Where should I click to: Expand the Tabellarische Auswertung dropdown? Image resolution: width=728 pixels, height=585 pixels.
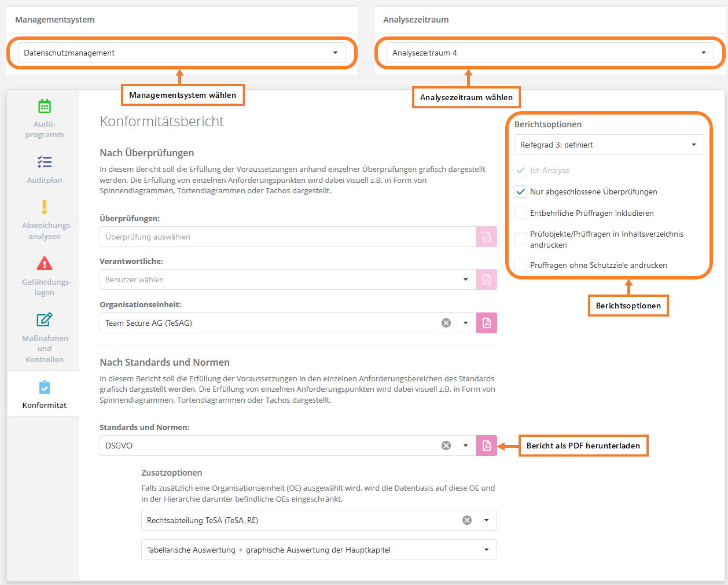pyautogui.click(x=318, y=550)
